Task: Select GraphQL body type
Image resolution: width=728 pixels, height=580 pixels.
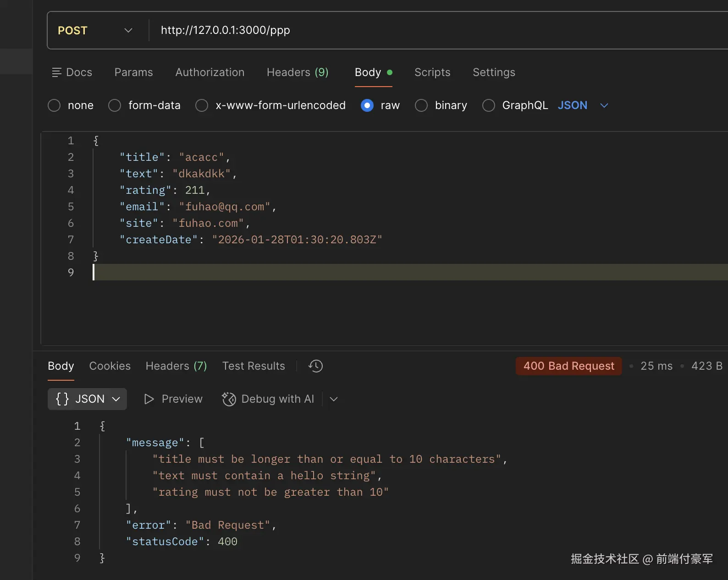Action: [x=489, y=105]
